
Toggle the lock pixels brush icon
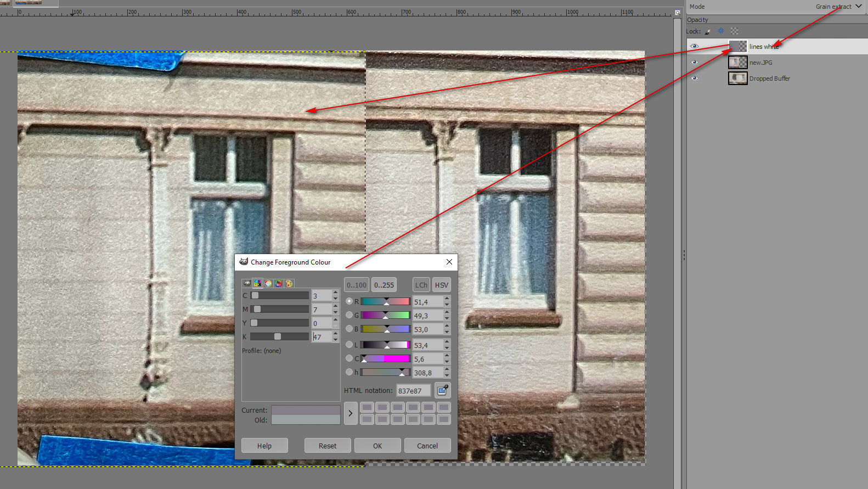click(x=708, y=31)
